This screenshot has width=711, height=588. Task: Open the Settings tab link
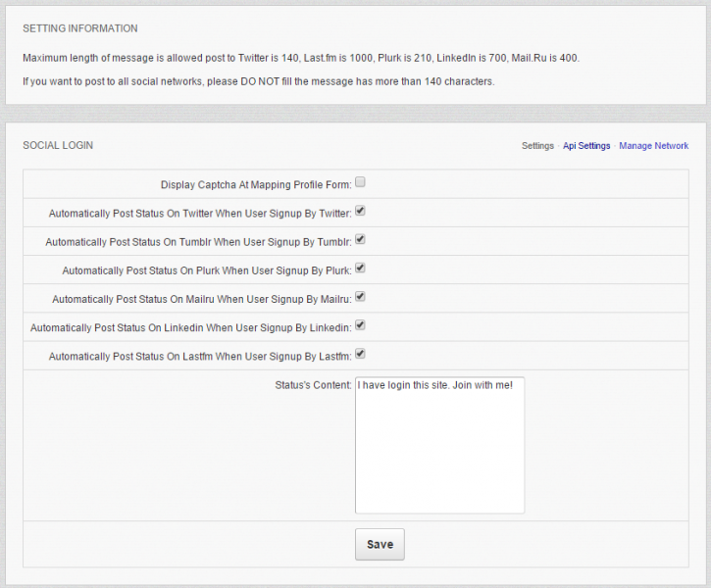(x=537, y=146)
